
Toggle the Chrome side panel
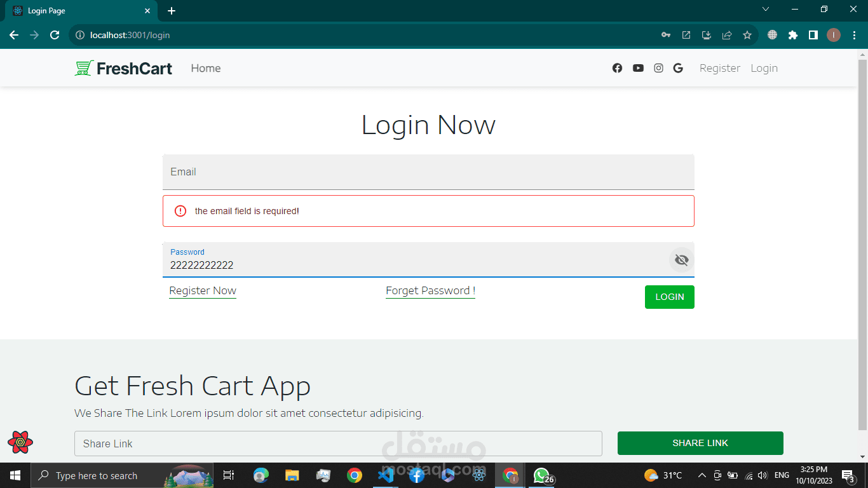[813, 35]
